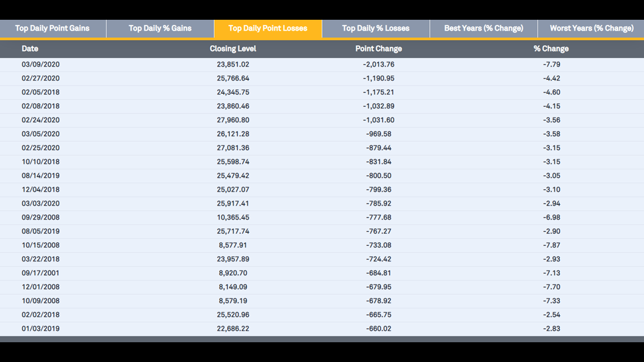The image size is (644, 362).
Task: Select the 03/09/2020 date row
Action: 41,64
